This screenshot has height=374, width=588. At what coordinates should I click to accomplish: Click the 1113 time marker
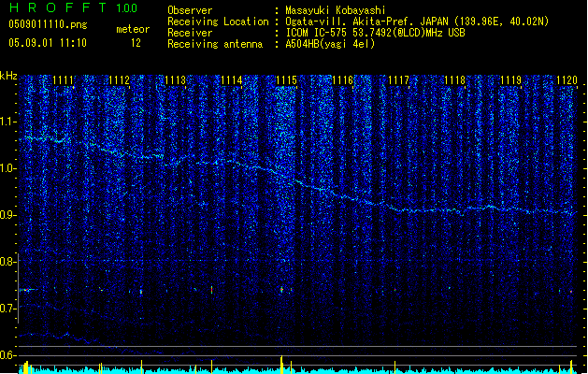coord(175,80)
